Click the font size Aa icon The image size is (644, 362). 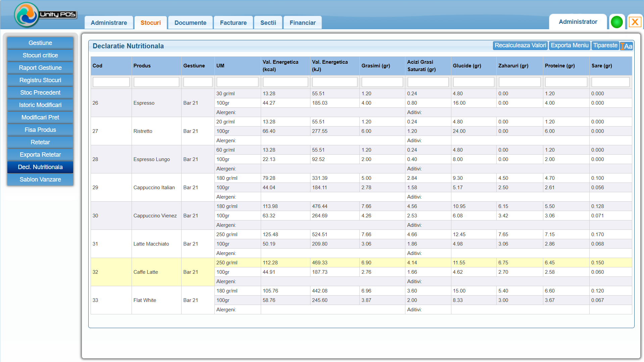click(627, 46)
